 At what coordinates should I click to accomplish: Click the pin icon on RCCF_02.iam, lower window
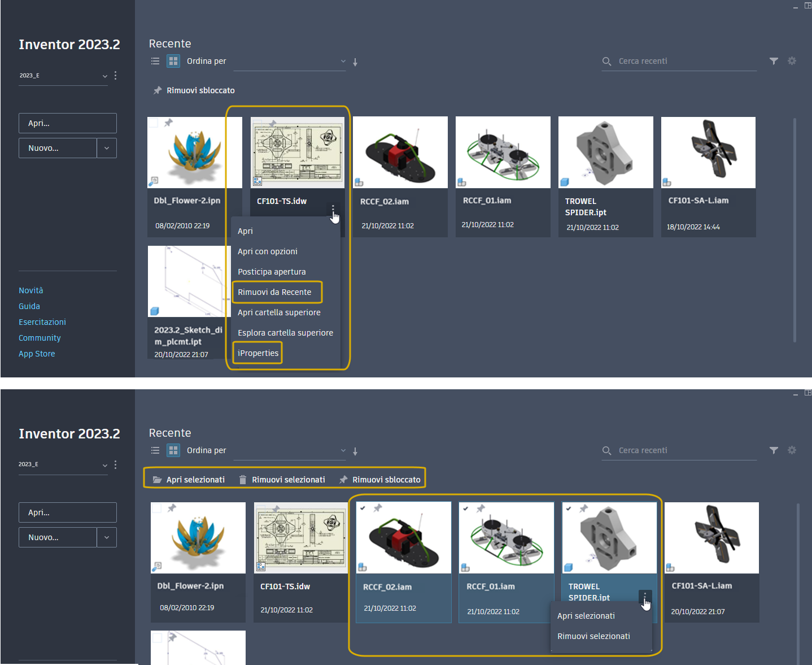click(377, 508)
